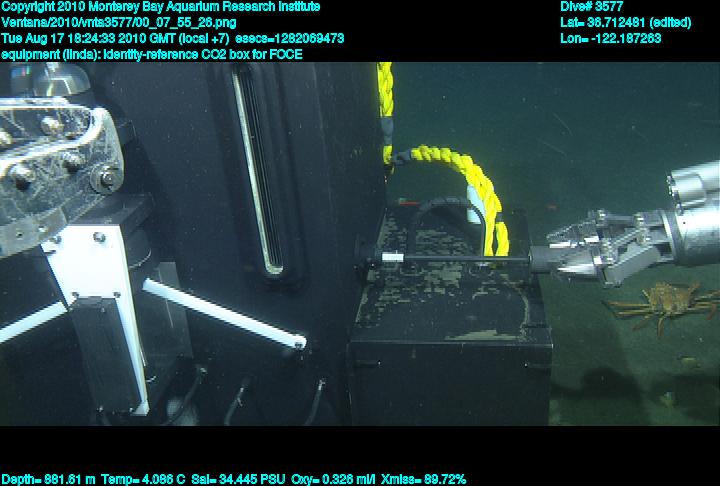Viewport: 720px width, 486px height.
Task: Click the Oxy= 0.326 ml/l reading
Action: [x=333, y=480]
